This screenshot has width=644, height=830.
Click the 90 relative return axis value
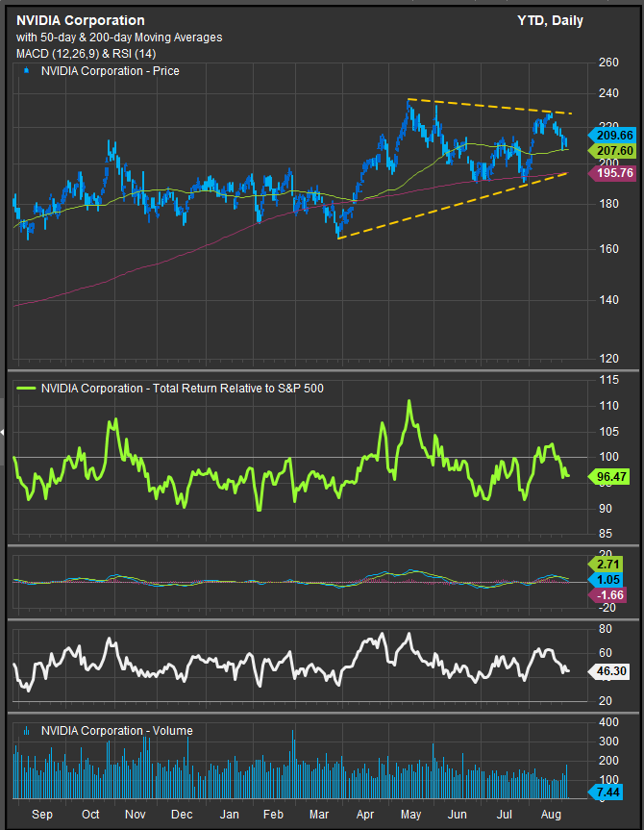(606, 509)
